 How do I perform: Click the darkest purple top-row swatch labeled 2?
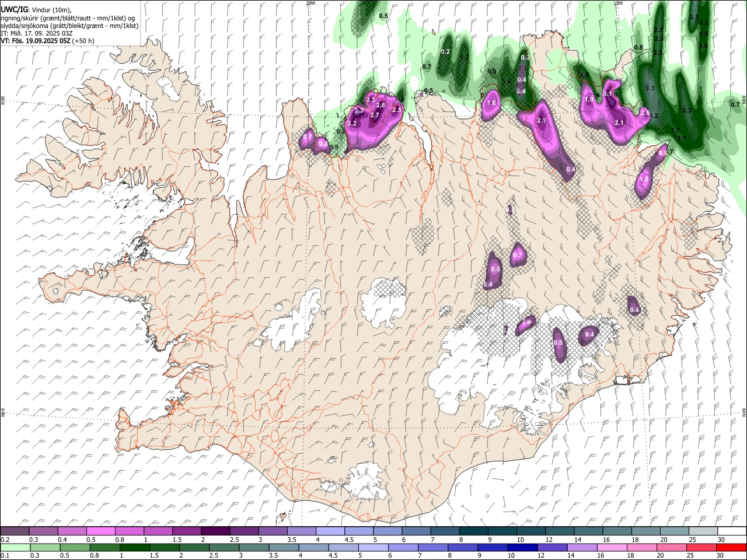click(x=215, y=531)
